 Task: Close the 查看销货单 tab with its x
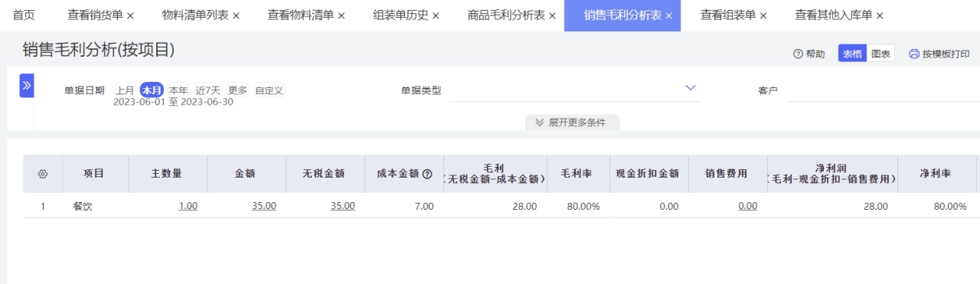tap(130, 16)
